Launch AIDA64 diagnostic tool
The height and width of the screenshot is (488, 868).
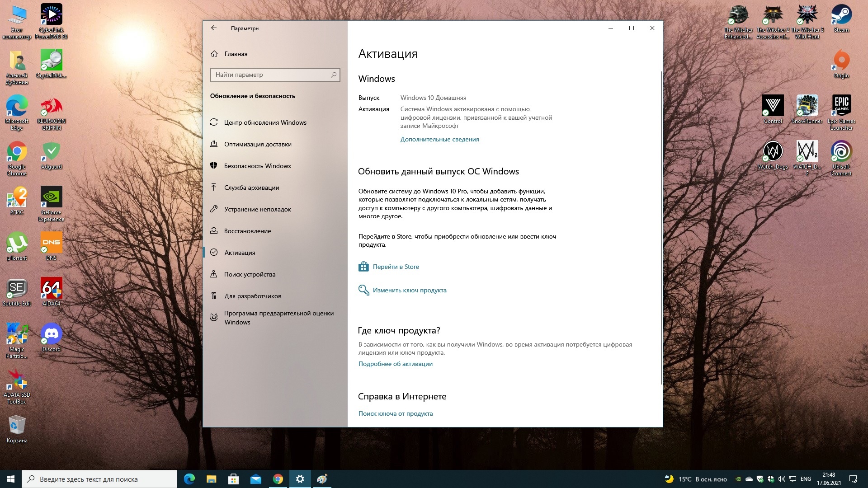pos(51,289)
